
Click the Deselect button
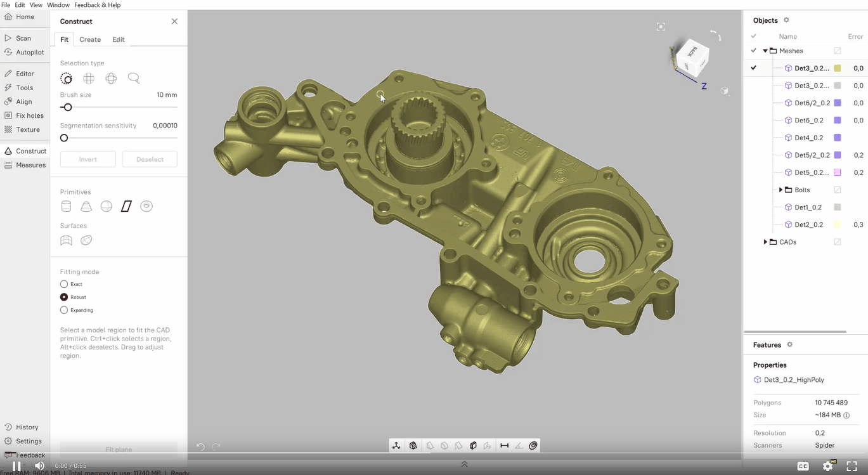coord(150,159)
